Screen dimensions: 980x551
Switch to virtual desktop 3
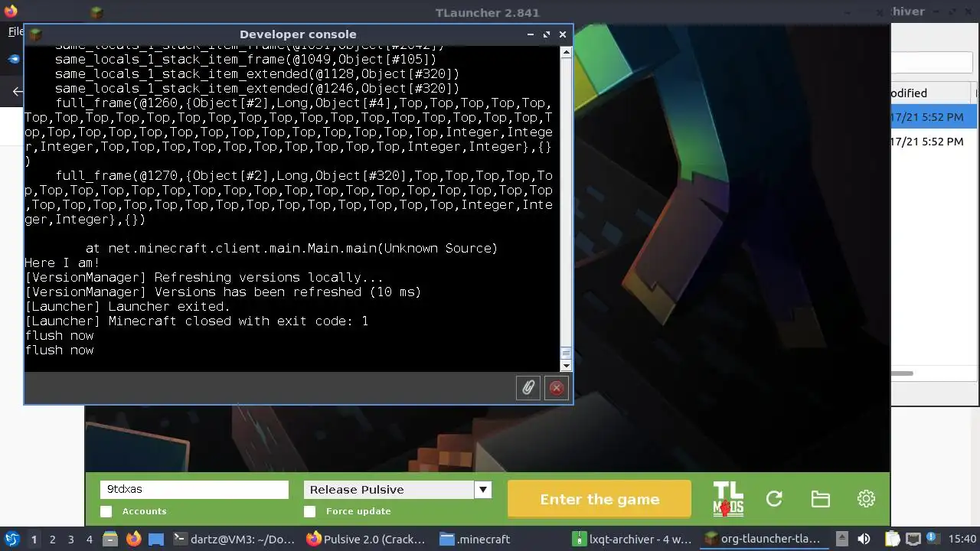[x=70, y=539]
